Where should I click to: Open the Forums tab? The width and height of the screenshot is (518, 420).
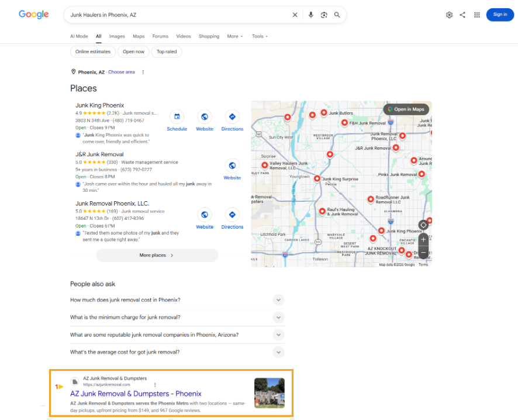[x=160, y=36]
